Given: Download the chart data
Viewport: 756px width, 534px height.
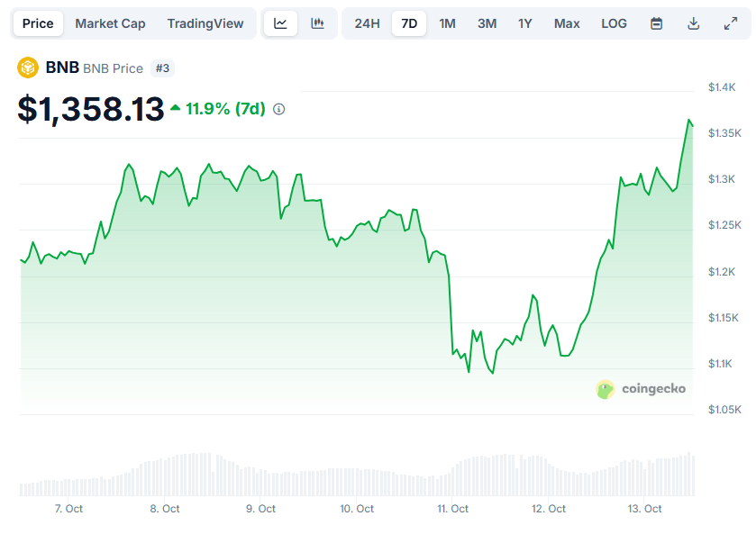Looking at the screenshot, I should click(693, 23).
